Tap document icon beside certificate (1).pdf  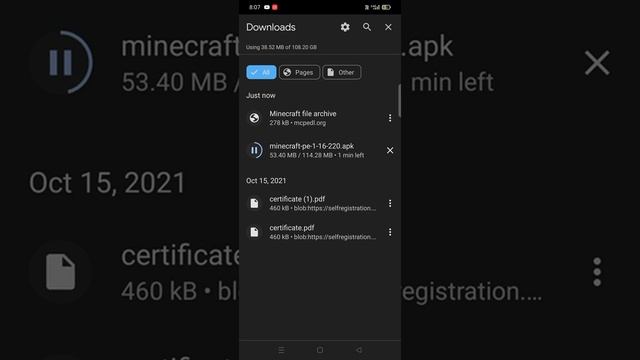tap(254, 203)
